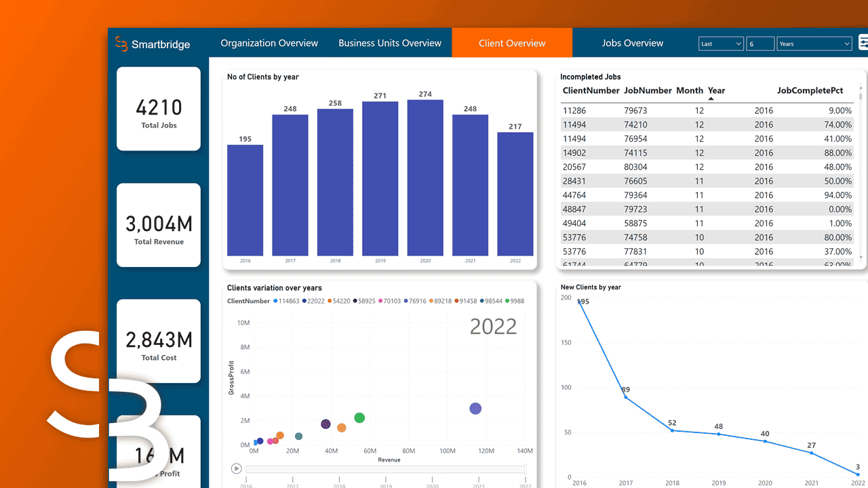The image size is (868, 488).
Task: Click the Smartbridge logo icon in header
Action: 121,43
